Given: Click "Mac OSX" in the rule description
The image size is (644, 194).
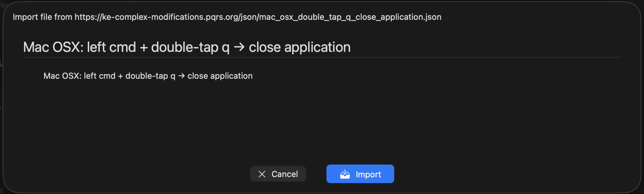Looking at the screenshot, I should (63, 76).
